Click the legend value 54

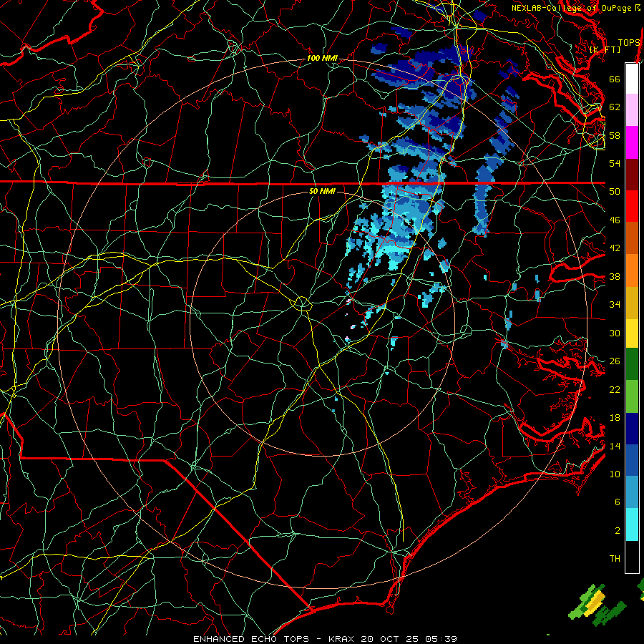pyautogui.click(x=615, y=163)
